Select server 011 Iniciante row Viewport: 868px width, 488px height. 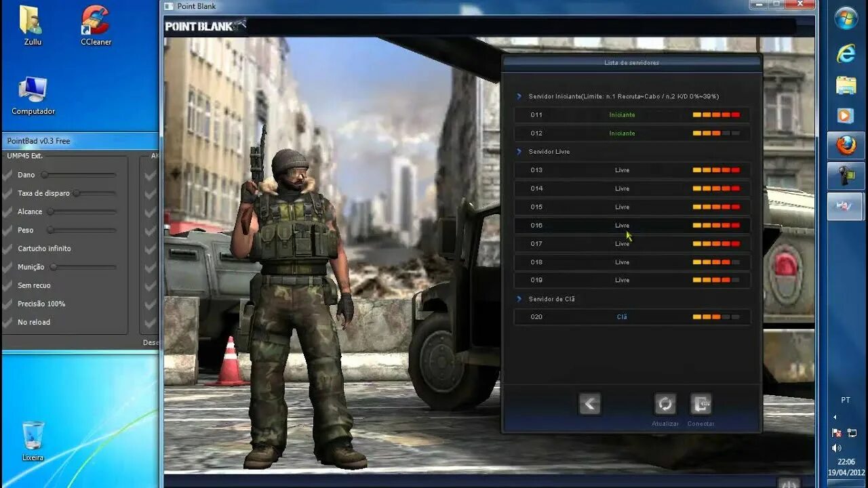pos(632,115)
